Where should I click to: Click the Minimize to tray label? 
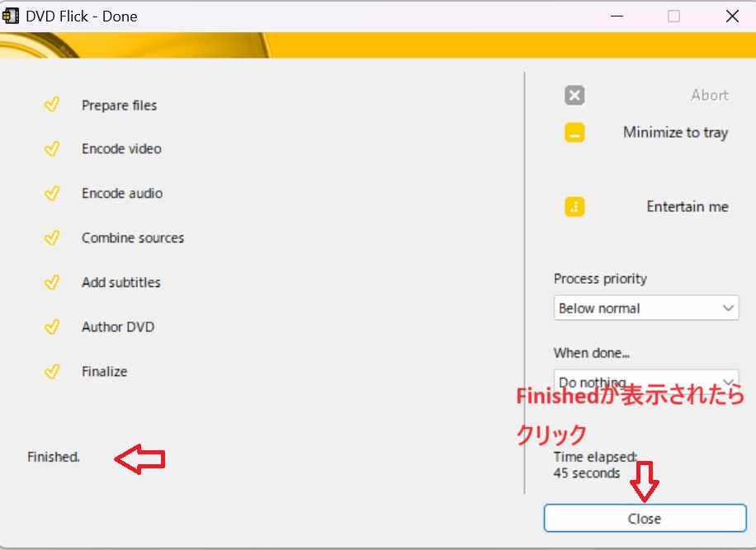675,133
